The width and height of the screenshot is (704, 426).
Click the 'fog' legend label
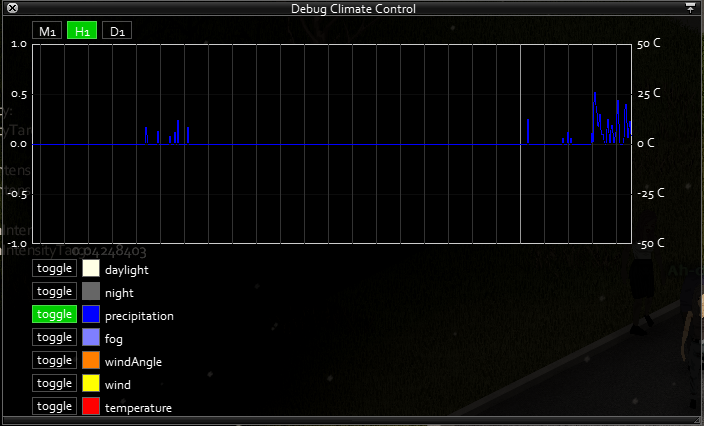click(x=114, y=339)
